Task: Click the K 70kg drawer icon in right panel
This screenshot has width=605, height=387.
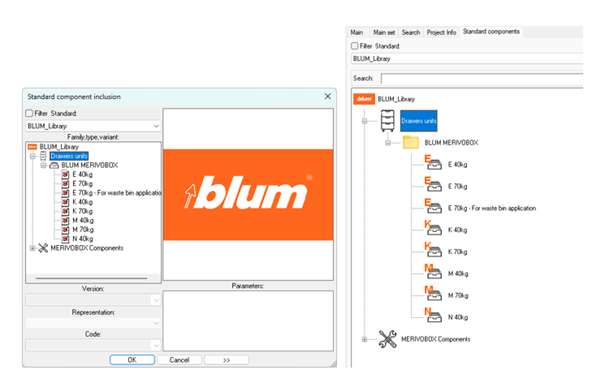Action: click(x=433, y=250)
